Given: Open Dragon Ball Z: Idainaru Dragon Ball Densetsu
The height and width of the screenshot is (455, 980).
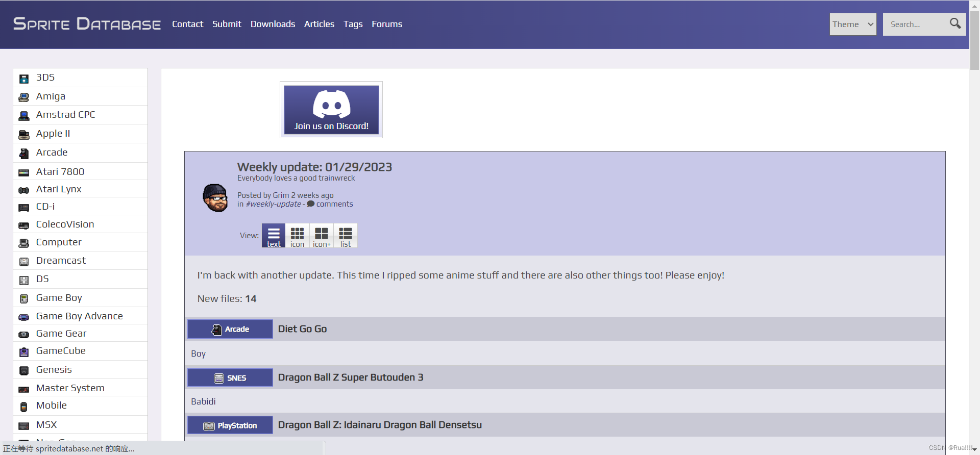Looking at the screenshot, I should [380, 425].
